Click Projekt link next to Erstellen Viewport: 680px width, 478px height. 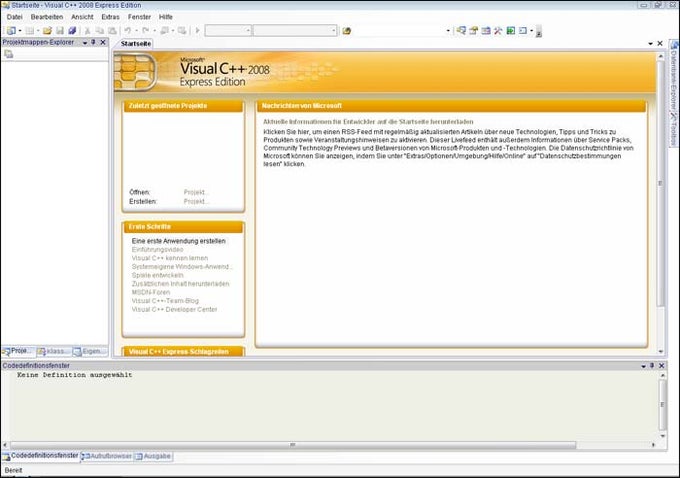[196, 202]
